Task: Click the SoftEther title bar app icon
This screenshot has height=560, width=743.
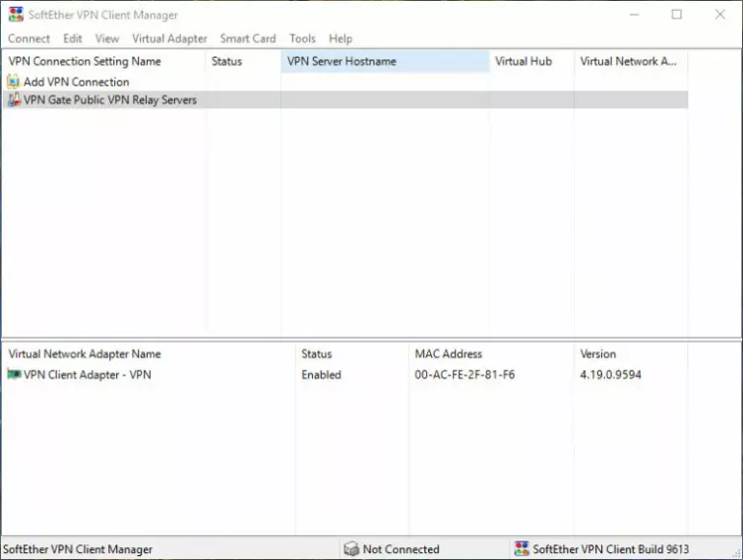Action: (x=16, y=15)
